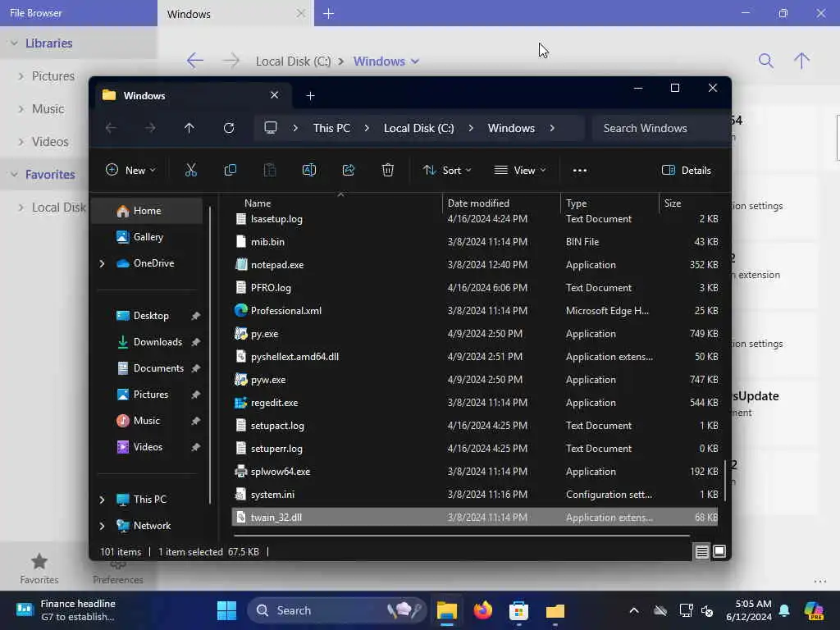This screenshot has width=840, height=630.
Task: Click the Size column header
Action: (x=690, y=203)
